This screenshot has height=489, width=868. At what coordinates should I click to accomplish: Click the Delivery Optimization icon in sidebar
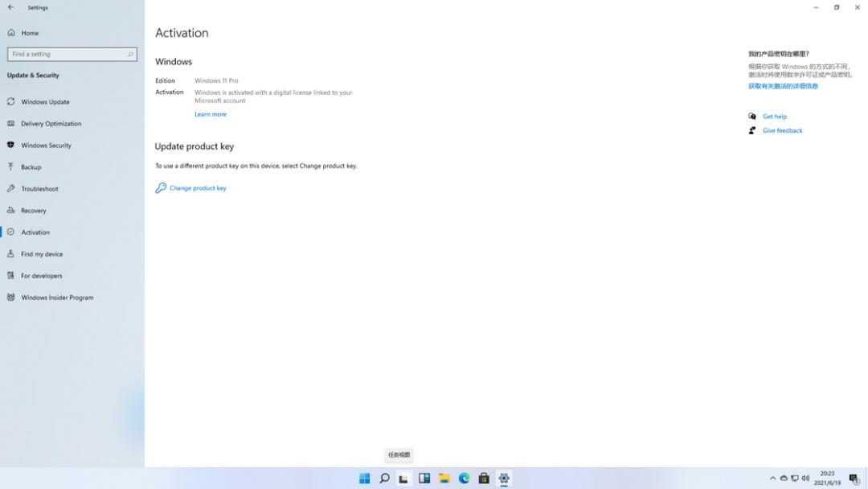pos(10,124)
